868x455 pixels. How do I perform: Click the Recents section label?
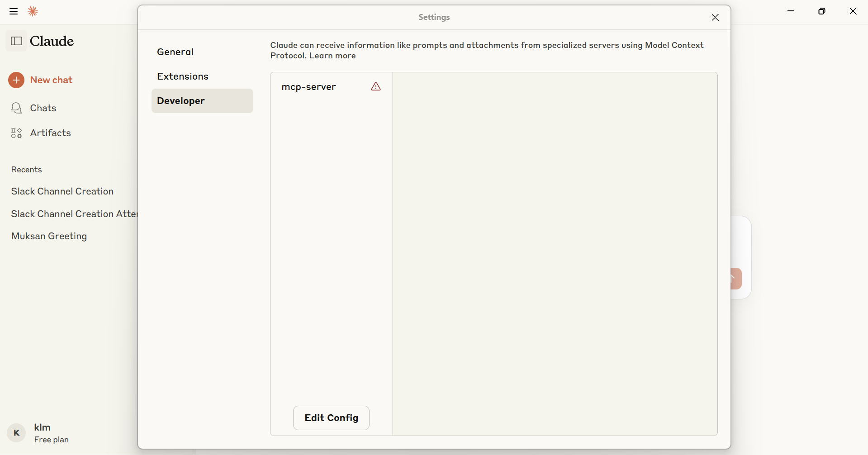tap(27, 170)
